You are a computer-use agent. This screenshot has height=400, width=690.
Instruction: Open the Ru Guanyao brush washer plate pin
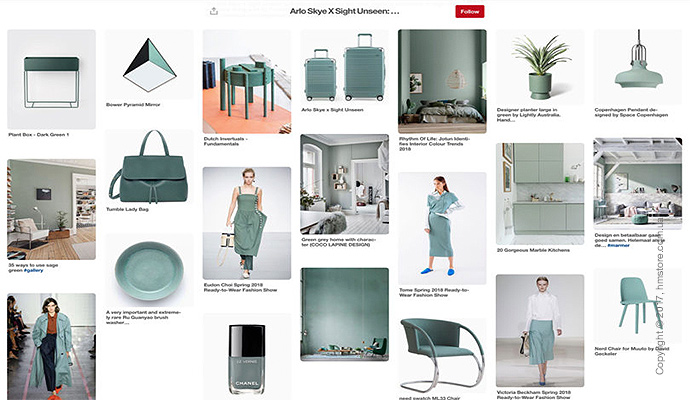click(149, 270)
